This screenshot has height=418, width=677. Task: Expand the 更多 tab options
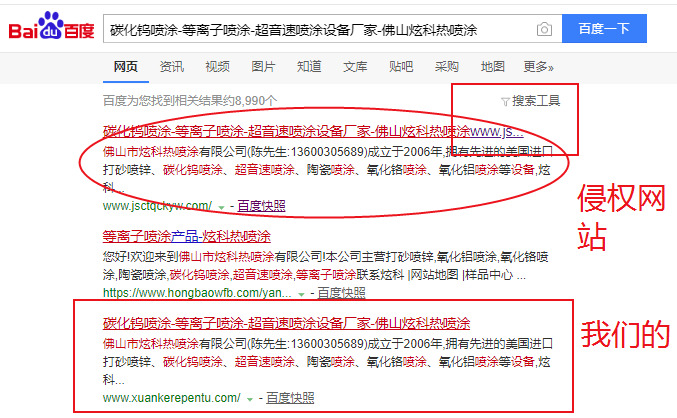click(x=538, y=66)
